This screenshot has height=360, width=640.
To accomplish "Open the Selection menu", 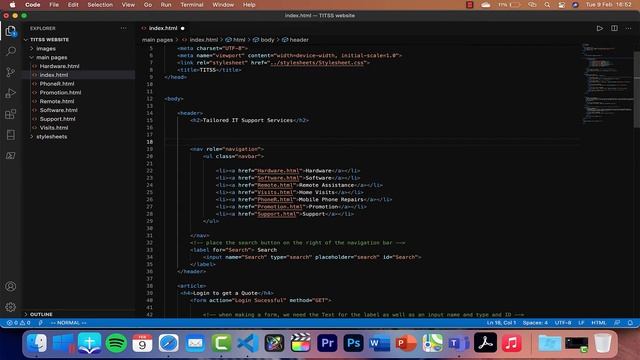I will point(100,5).
